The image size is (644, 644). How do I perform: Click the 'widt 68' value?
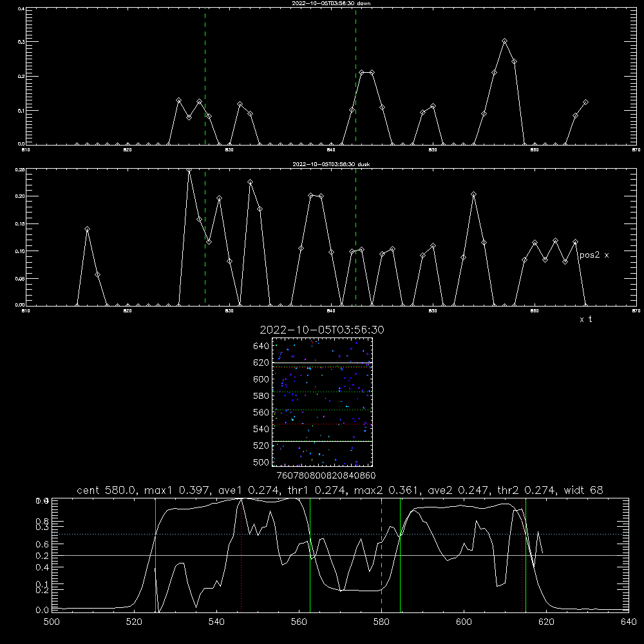[x=583, y=490]
